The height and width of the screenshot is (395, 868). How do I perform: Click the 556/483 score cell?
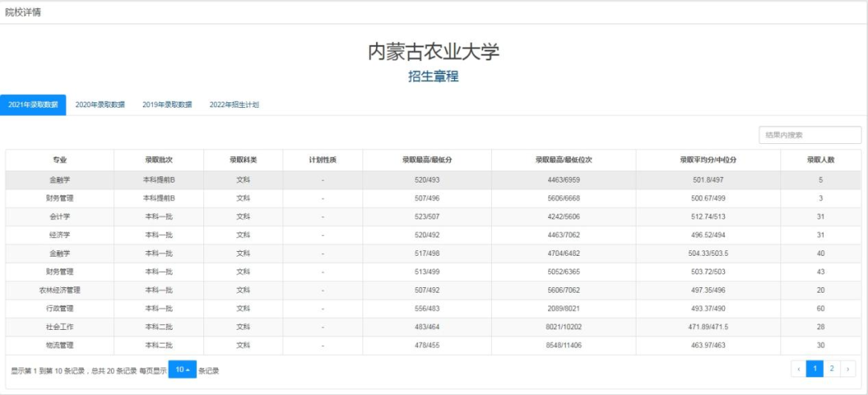(x=427, y=309)
